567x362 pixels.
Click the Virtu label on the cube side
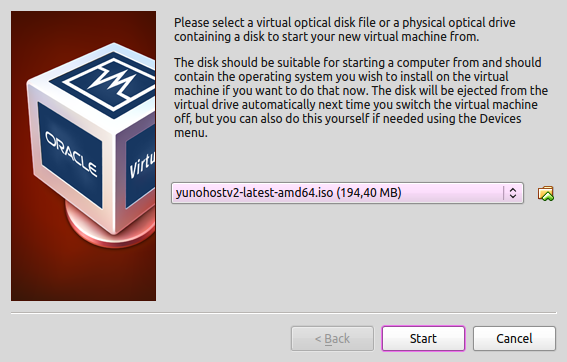coord(142,165)
